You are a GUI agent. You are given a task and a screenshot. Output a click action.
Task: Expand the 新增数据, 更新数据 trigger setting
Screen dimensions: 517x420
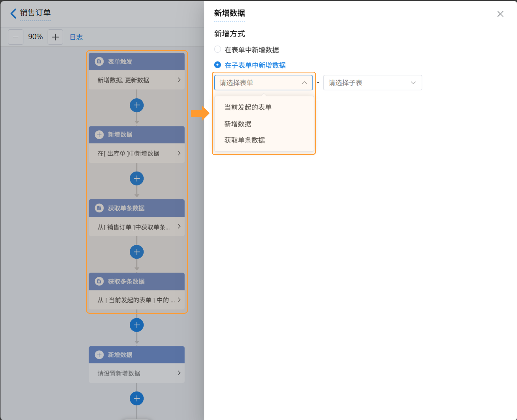[137, 80]
